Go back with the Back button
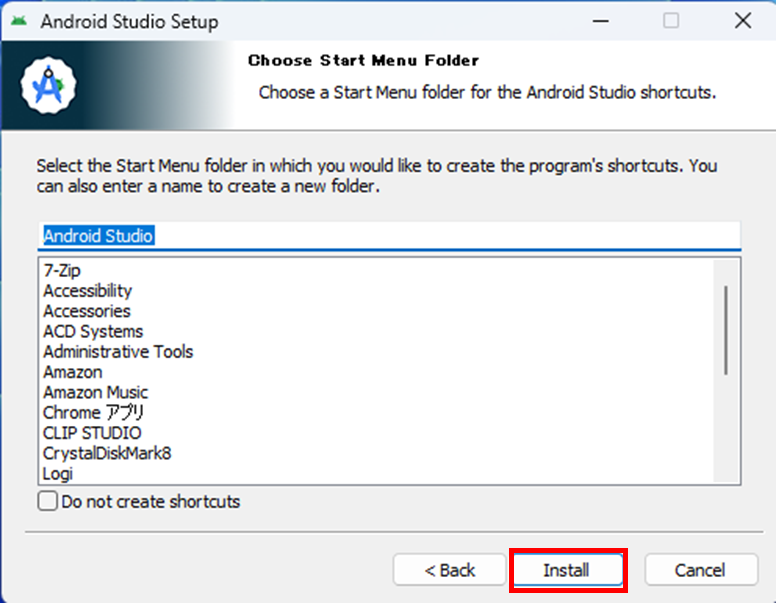Image resolution: width=776 pixels, height=603 pixels. (449, 570)
